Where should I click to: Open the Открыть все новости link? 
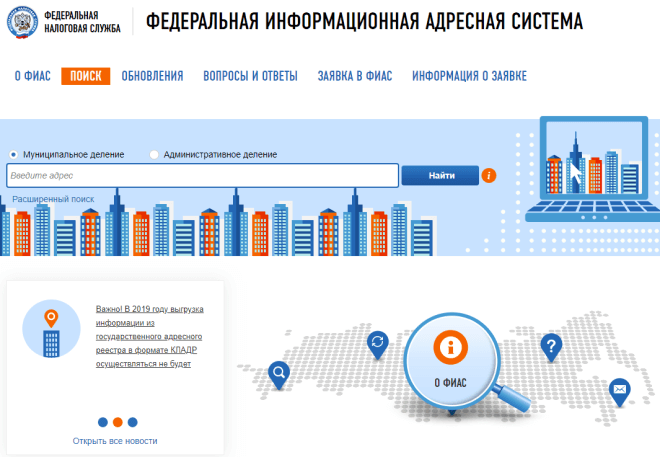115,441
